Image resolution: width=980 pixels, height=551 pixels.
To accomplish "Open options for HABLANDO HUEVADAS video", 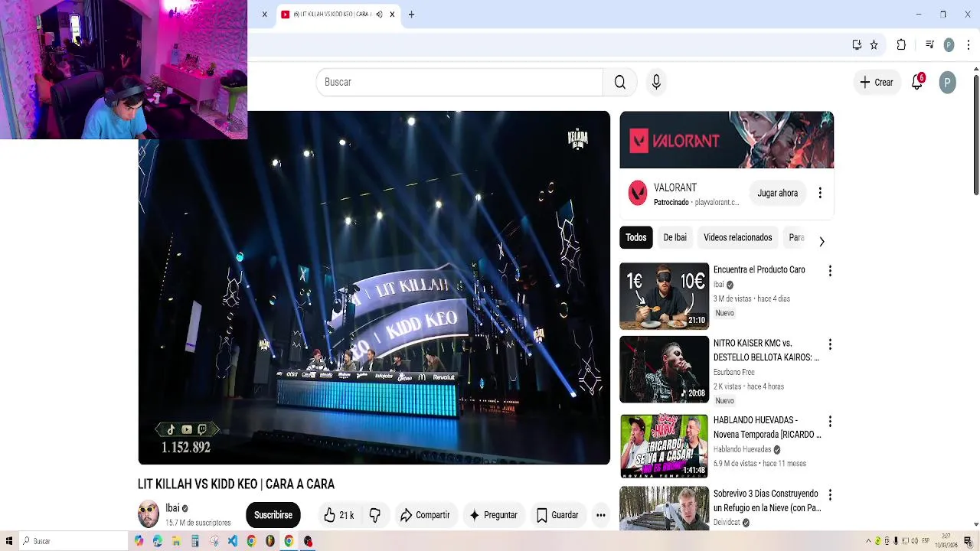I will click(830, 422).
